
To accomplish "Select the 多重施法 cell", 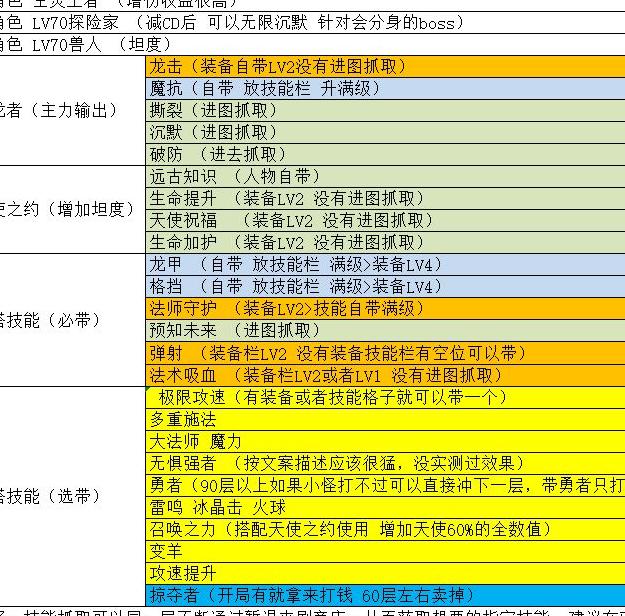I will pyautogui.click(x=385, y=419).
